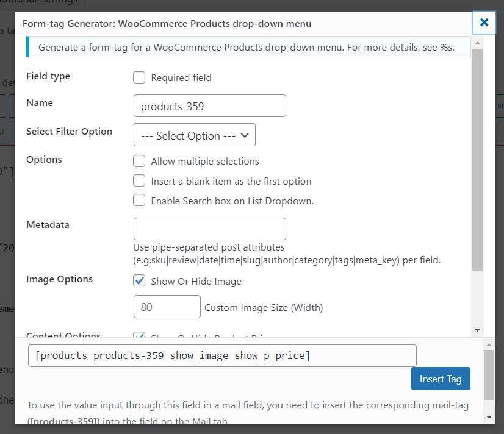Click the form scrollbar down arrow
The height and width of the screenshot is (434, 504).
(477, 330)
